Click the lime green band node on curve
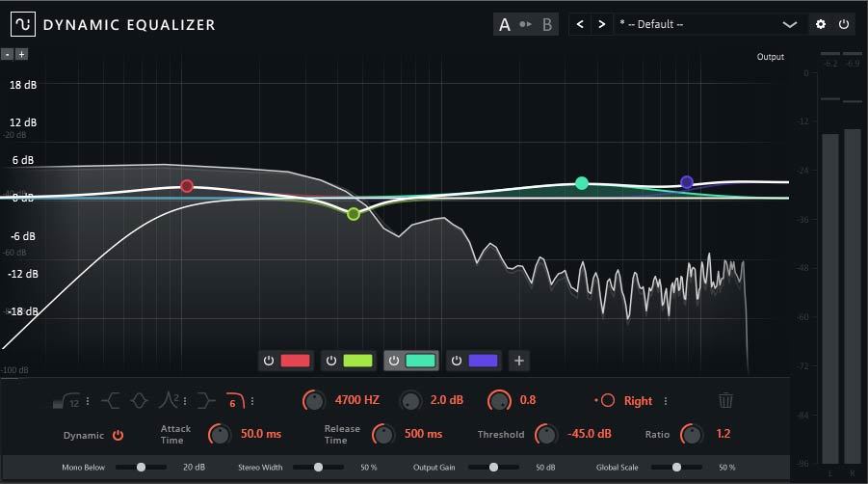 coord(354,214)
